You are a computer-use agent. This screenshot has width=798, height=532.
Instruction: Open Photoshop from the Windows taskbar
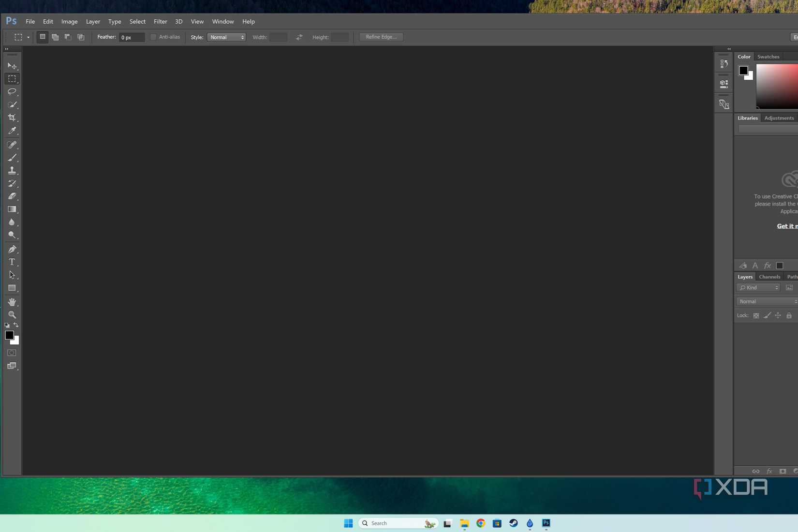tap(546, 523)
